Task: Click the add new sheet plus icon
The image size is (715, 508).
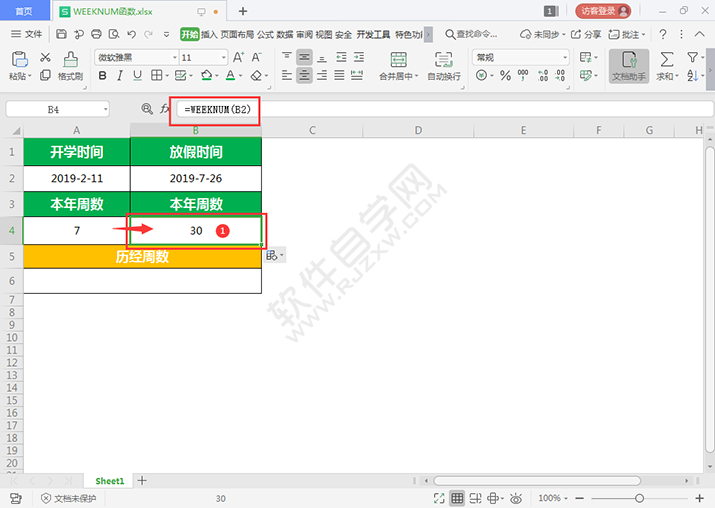Action: coord(142,481)
